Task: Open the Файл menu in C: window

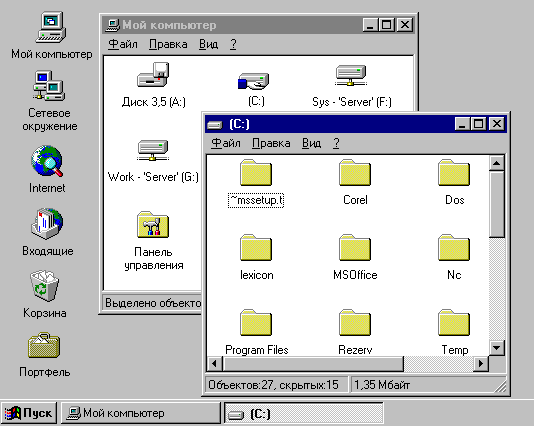Action: coord(226,143)
